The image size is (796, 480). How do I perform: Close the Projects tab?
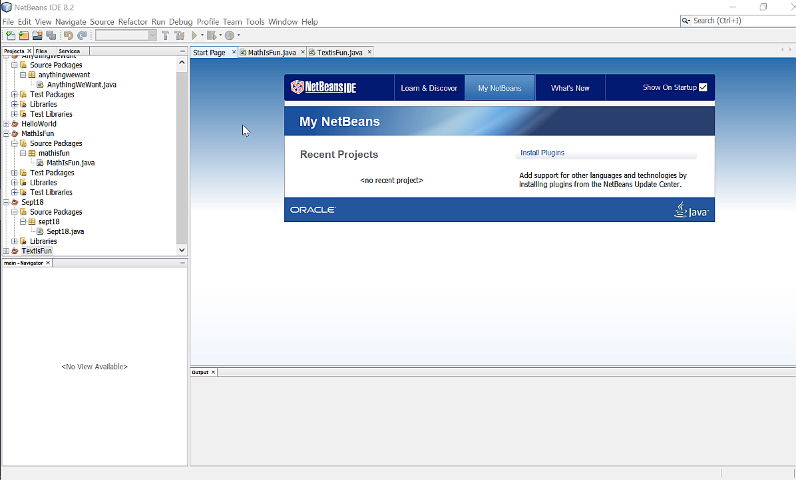click(29, 51)
